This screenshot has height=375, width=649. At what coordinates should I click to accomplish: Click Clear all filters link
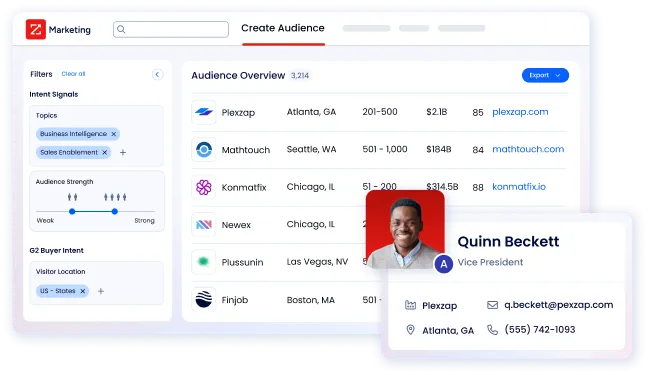73,74
